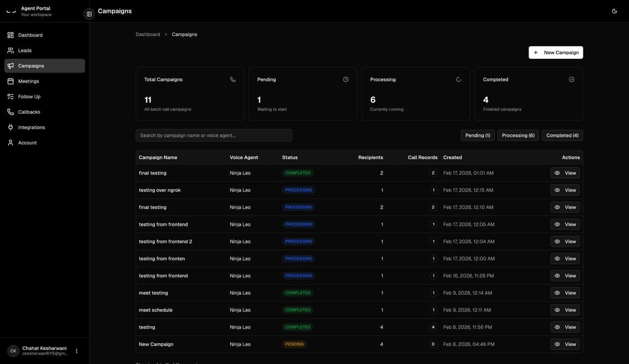Click the spinner icon on the Processing card
Screen dimensions: 629x364
coord(457,79)
